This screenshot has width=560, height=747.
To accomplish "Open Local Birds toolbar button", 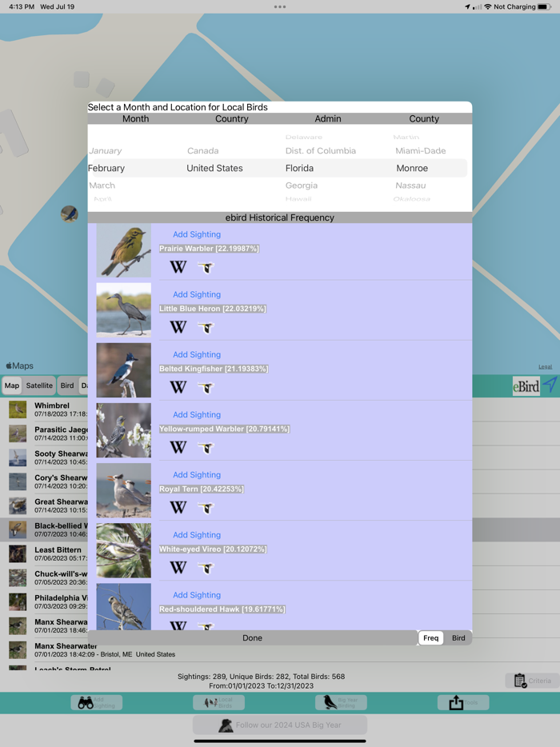I will pyautogui.click(x=218, y=702).
